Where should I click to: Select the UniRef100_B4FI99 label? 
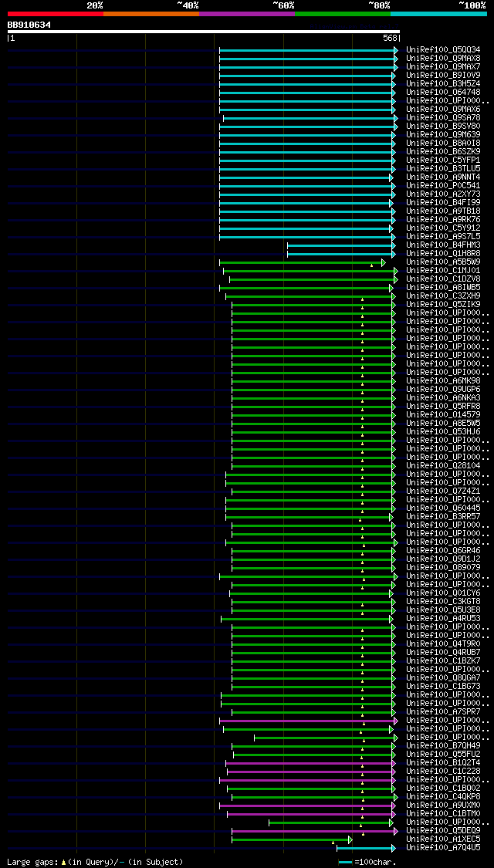coord(443,203)
